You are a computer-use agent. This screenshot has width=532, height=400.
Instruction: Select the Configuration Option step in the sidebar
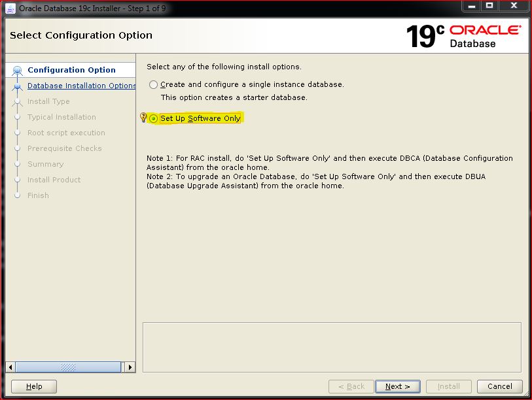click(x=71, y=70)
